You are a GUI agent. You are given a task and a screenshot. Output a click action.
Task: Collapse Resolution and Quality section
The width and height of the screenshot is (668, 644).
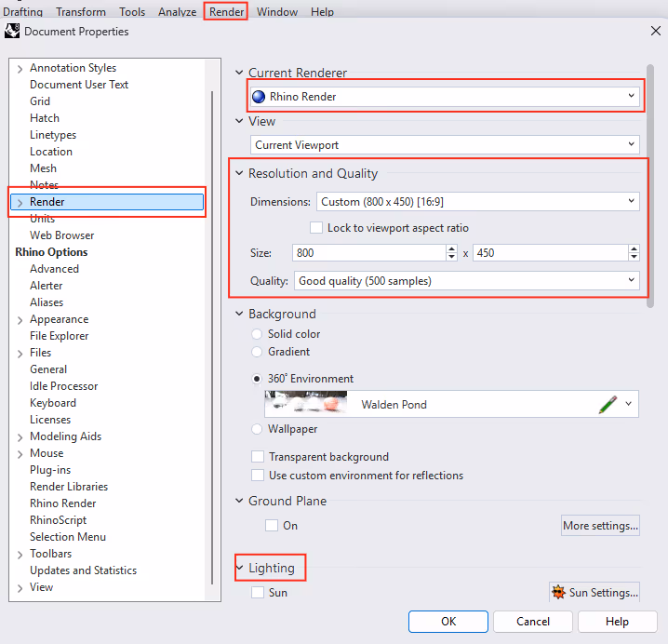pos(239,173)
